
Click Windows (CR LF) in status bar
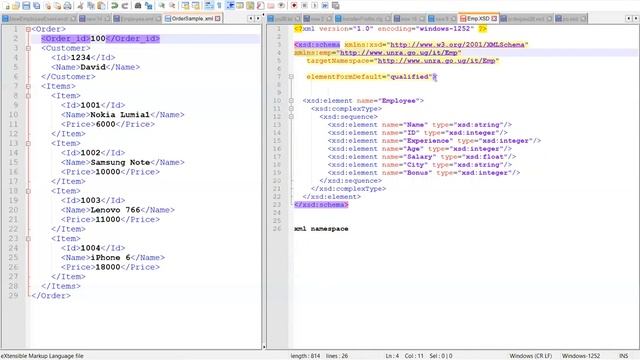[x=531, y=356]
